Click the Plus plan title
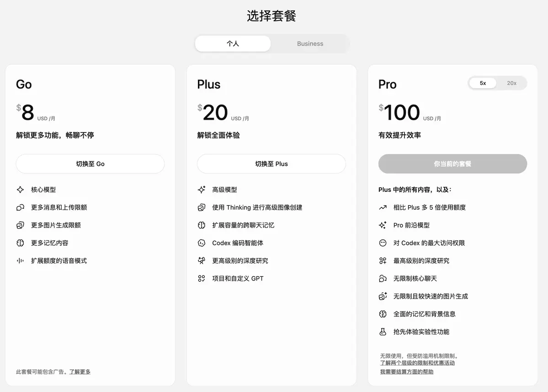The height and width of the screenshot is (392, 548). tap(209, 85)
